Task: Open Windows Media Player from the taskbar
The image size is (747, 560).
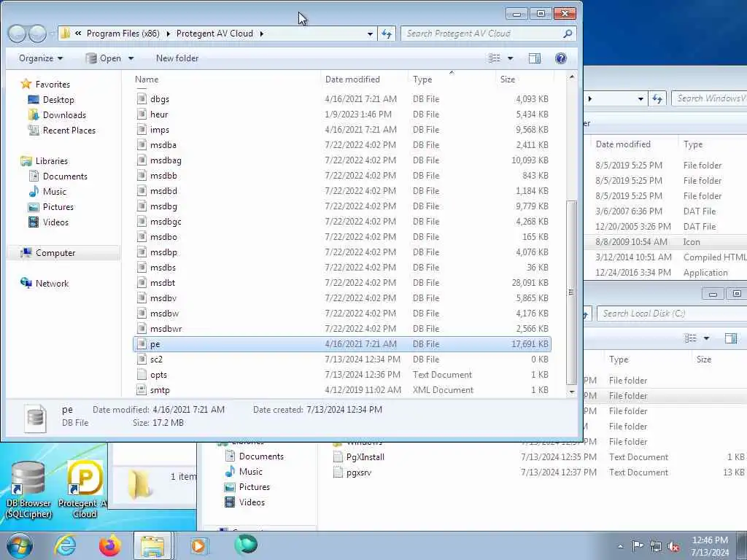Action: coord(198,545)
